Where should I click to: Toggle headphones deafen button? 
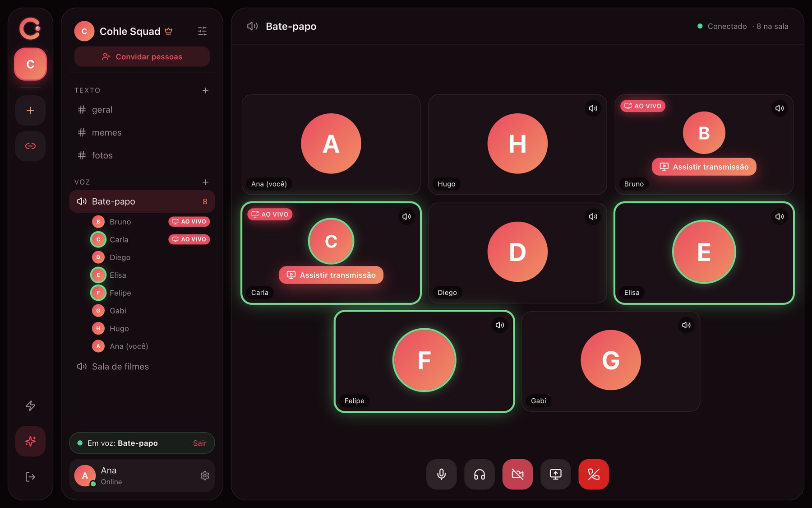tap(480, 474)
